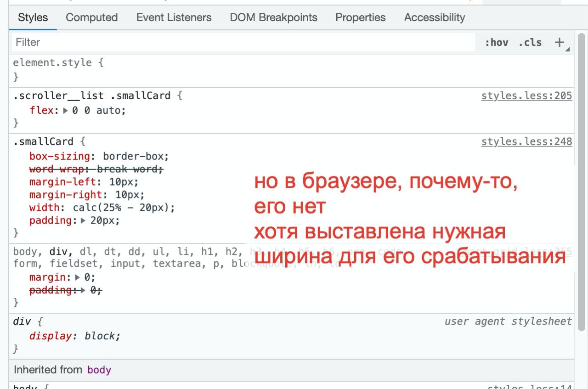Click the plus icon to add a new style rule
Image resolution: width=588 pixels, height=389 pixels.
click(x=560, y=43)
